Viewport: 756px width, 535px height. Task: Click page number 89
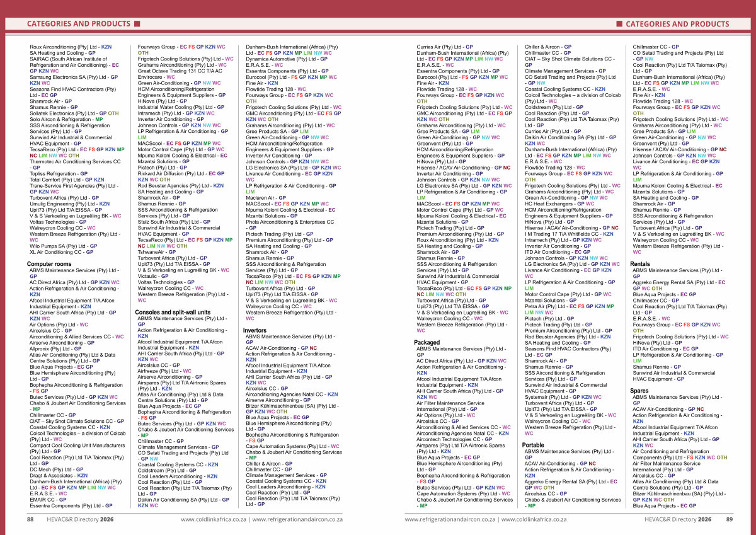click(729, 519)
